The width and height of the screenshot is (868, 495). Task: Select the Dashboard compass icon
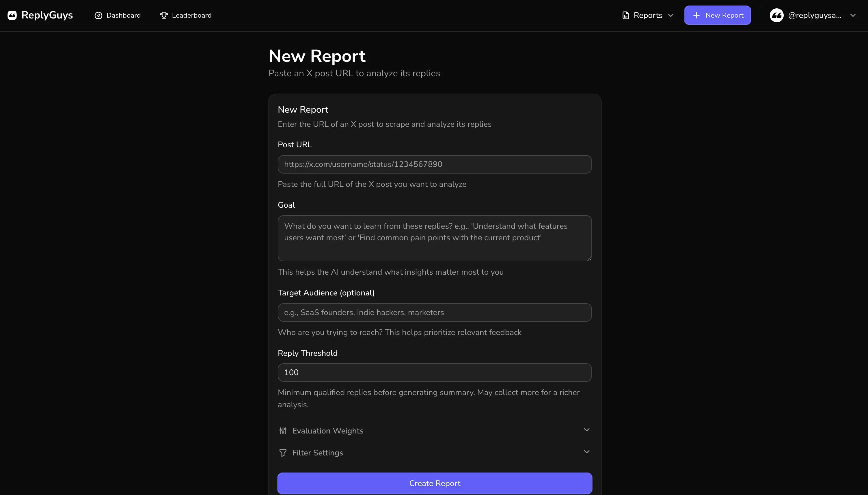tap(98, 15)
